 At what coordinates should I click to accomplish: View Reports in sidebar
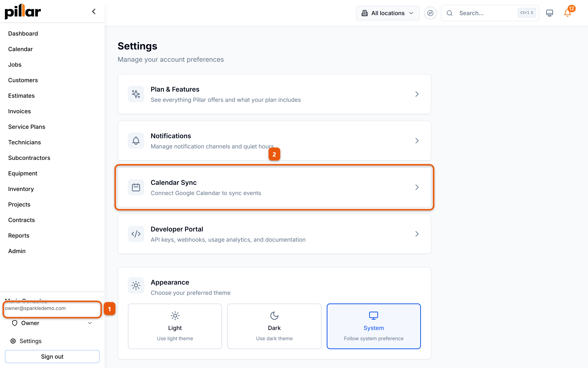[x=19, y=236]
